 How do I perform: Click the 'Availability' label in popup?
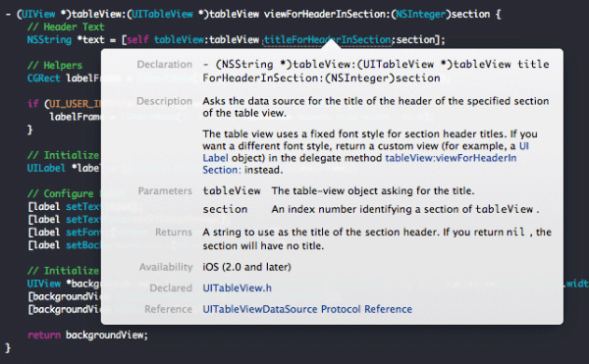tap(166, 267)
